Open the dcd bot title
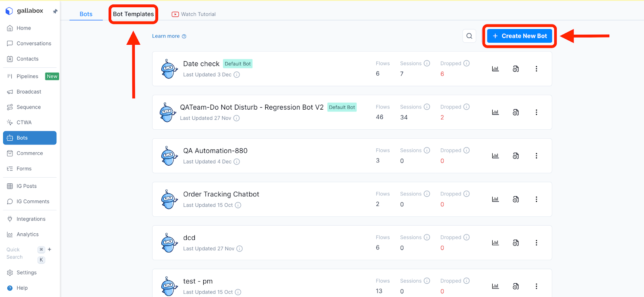This screenshot has height=297, width=644. pyautogui.click(x=189, y=238)
